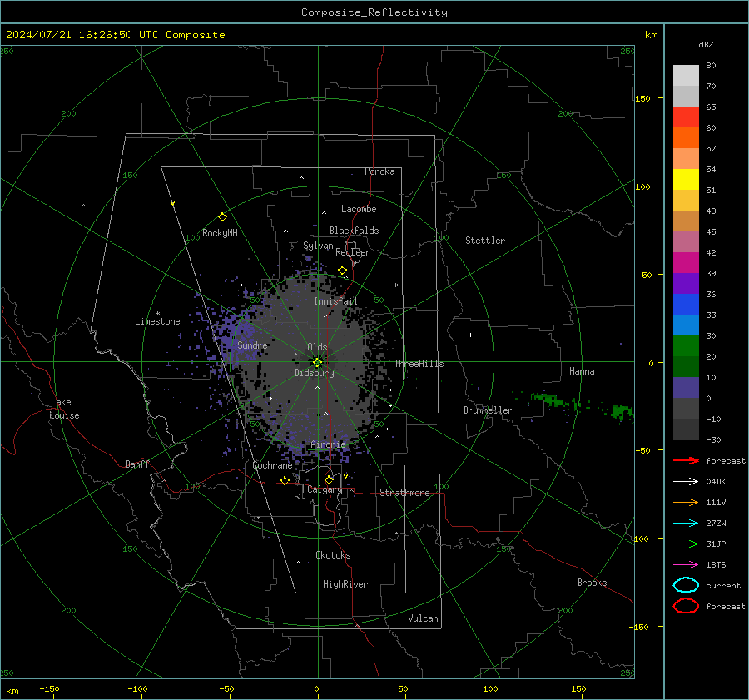Image resolution: width=749 pixels, height=700 pixels.
Task: Click the asterisk marker east of Innisfail
Action: [x=395, y=285]
